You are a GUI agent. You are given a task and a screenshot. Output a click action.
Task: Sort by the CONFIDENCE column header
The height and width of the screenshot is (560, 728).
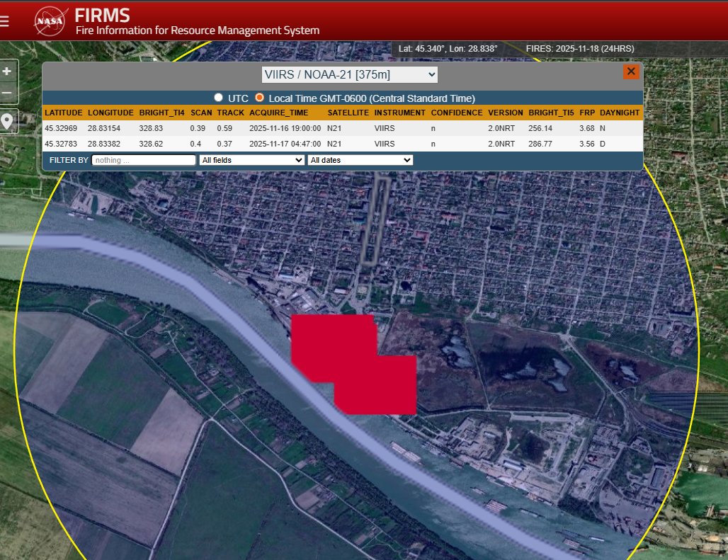point(457,113)
